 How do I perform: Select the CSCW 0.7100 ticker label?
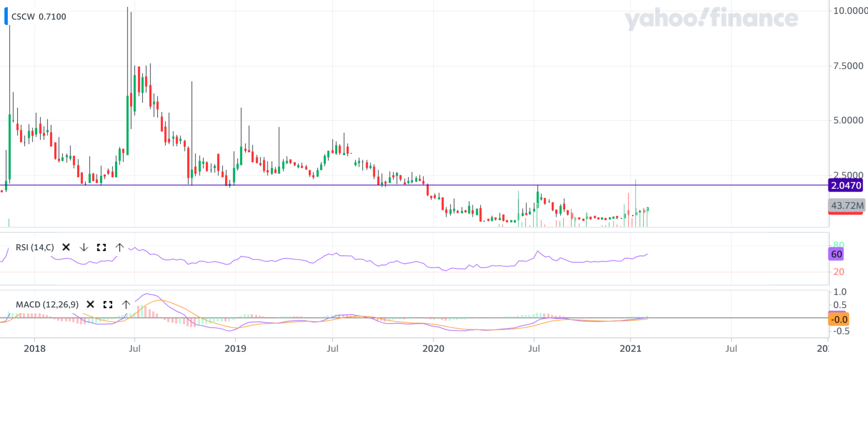point(39,17)
